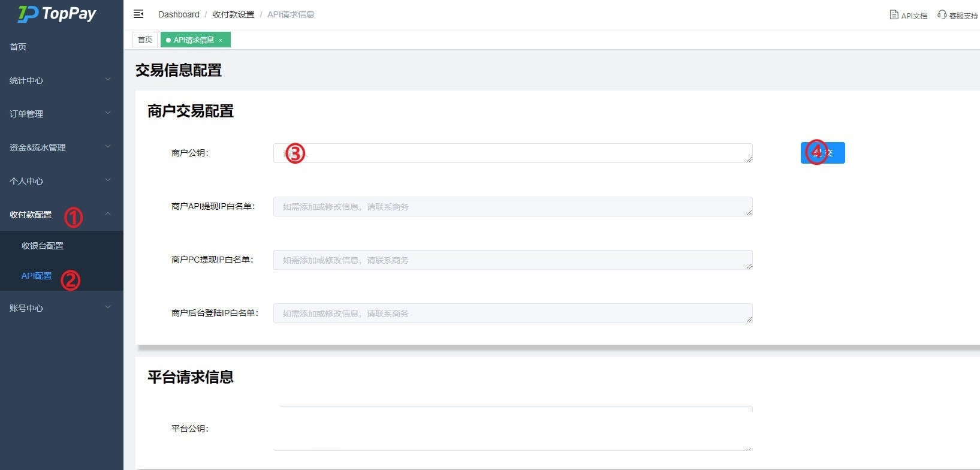Expand the 订单管理 menu chevron
The width and height of the screenshot is (980, 470).
tap(108, 113)
